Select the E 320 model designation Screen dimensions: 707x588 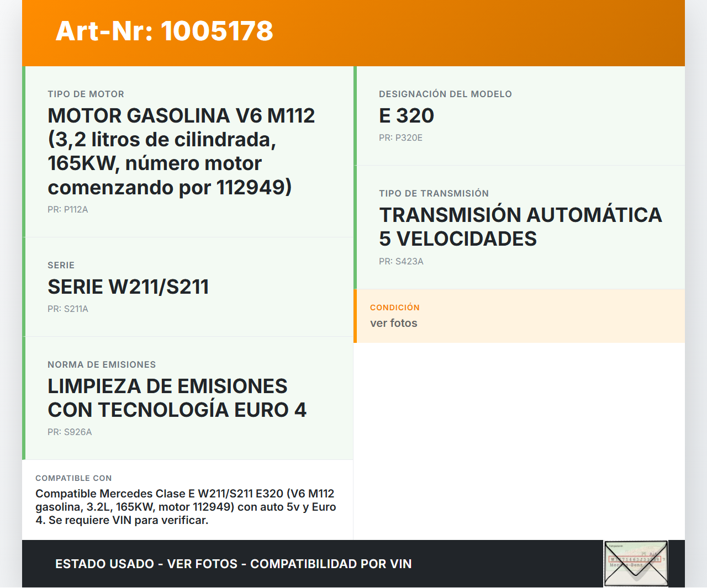(x=406, y=116)
